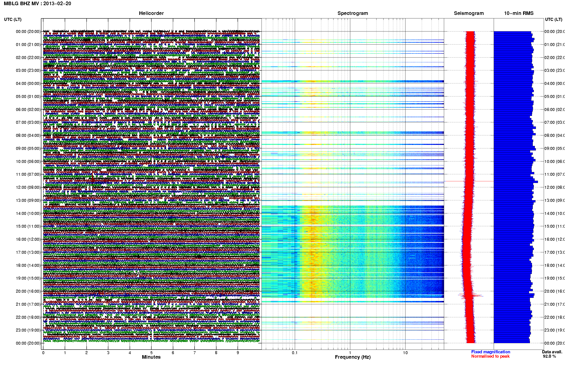This screenshot has width=588, height=368.
Task: Select the 03:00 (23:00) left time label
Action: pos(28,70)
